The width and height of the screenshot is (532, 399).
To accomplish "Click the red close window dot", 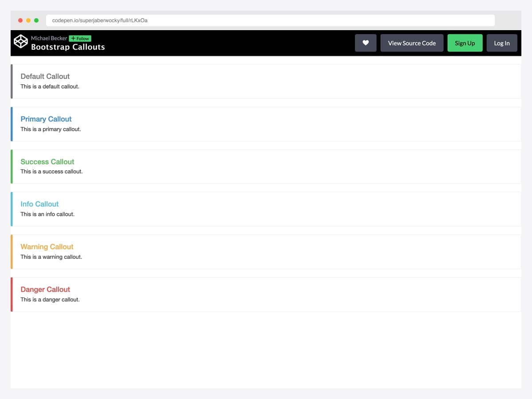I will pyautogui.click(x=20, y=20).
